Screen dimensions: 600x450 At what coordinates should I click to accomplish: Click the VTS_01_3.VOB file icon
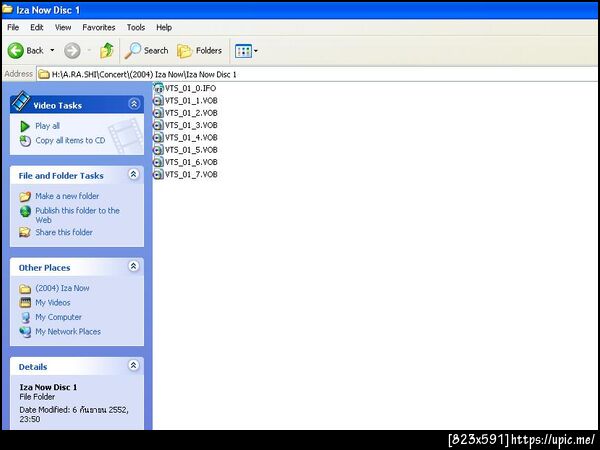pos(158,125)
